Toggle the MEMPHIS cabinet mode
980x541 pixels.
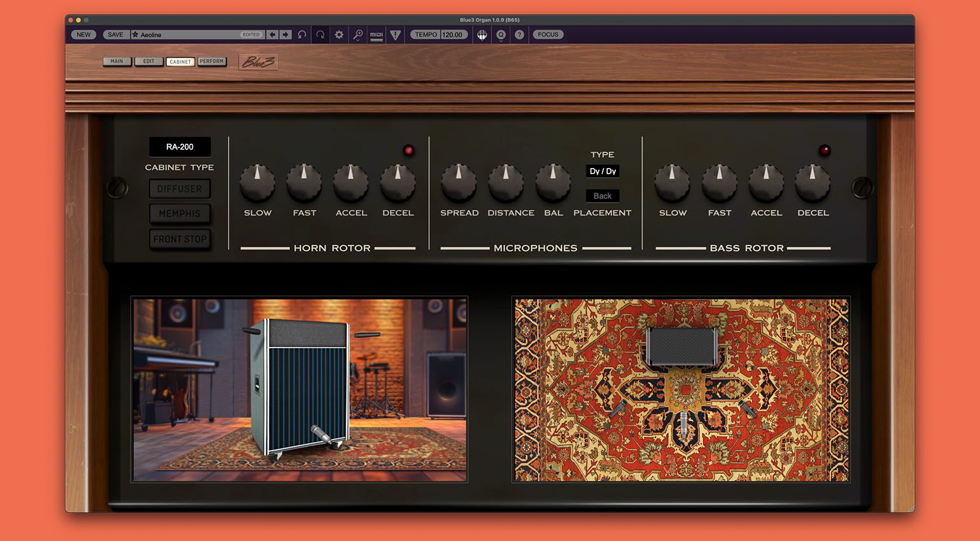180,214
